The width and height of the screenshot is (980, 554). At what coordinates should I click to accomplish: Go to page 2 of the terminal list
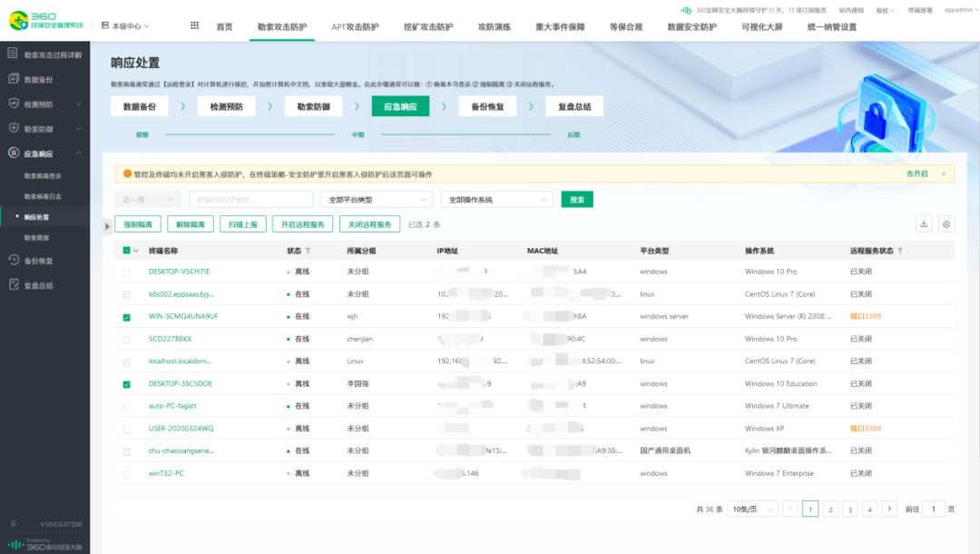click(x=829, y=509)
